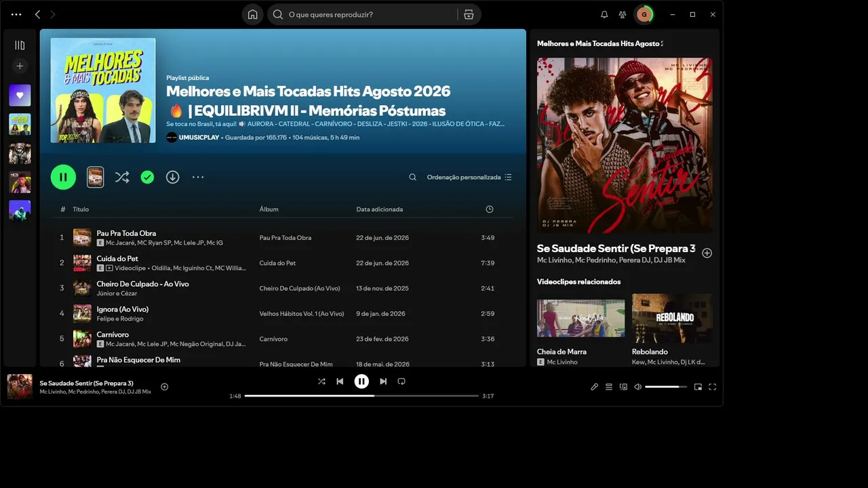The image size is (868, 488).
Task: Enlarge the Melhores e Mais Tocadas playlist cover
Action: [103, 90]
